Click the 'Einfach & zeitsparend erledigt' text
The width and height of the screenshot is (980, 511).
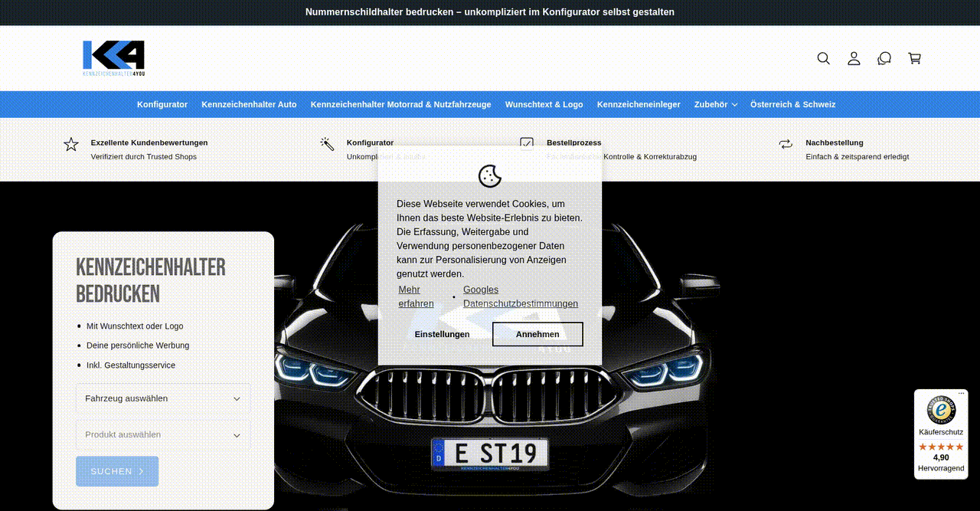(x=857, y=156)
